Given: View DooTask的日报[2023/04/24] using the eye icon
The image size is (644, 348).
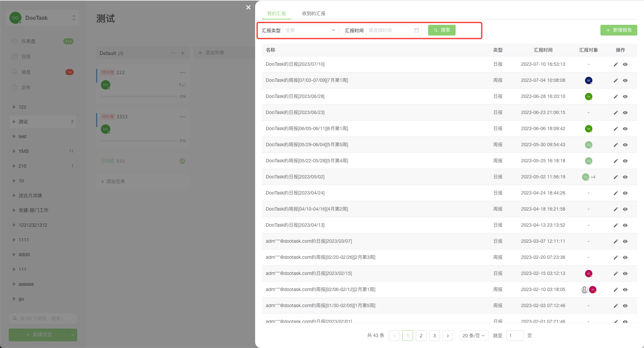Looking at the screenshot, I should point(625,193).
